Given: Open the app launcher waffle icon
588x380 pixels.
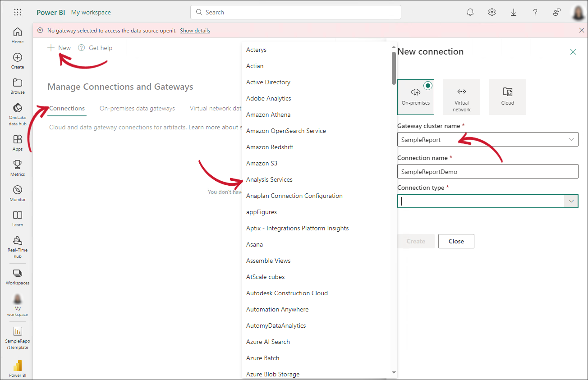Looking at the screenshot, I should tap(18, 12).
